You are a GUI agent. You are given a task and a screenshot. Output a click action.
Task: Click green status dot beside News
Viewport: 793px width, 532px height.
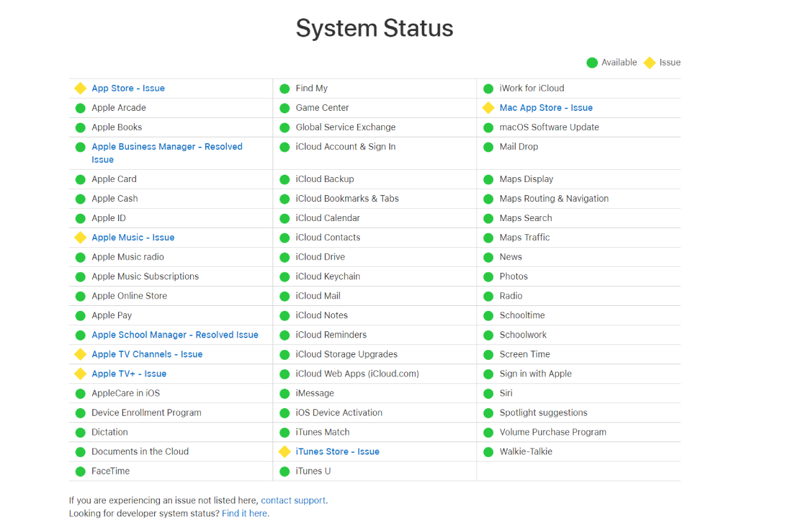pos(488,257)
